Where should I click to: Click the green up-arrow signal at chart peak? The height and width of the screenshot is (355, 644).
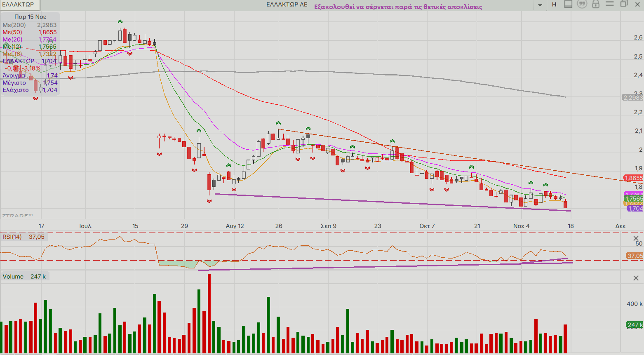click(x=120, y=21)
